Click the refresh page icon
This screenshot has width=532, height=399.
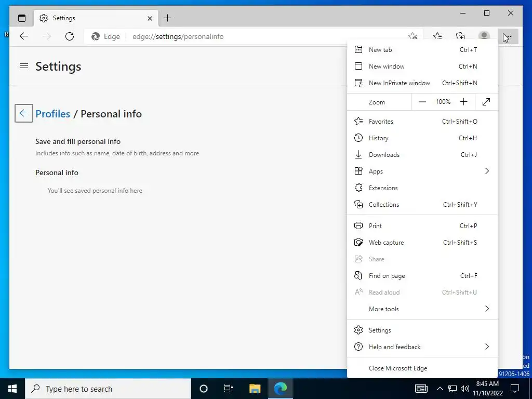point(70,36)
